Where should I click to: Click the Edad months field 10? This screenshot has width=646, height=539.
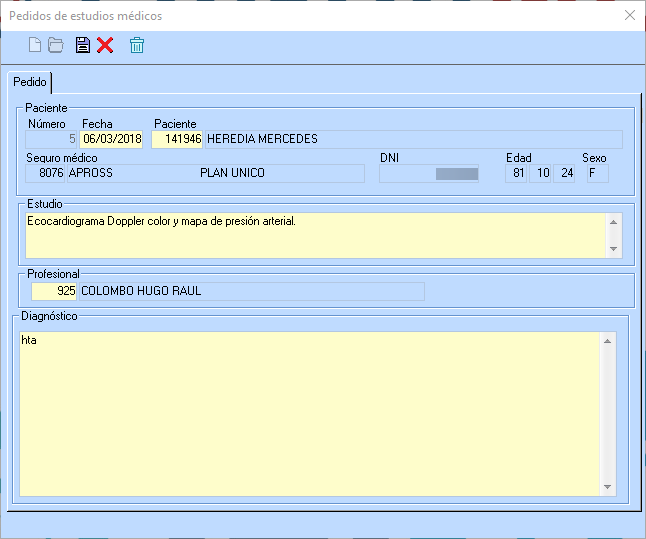pos(540,173)
